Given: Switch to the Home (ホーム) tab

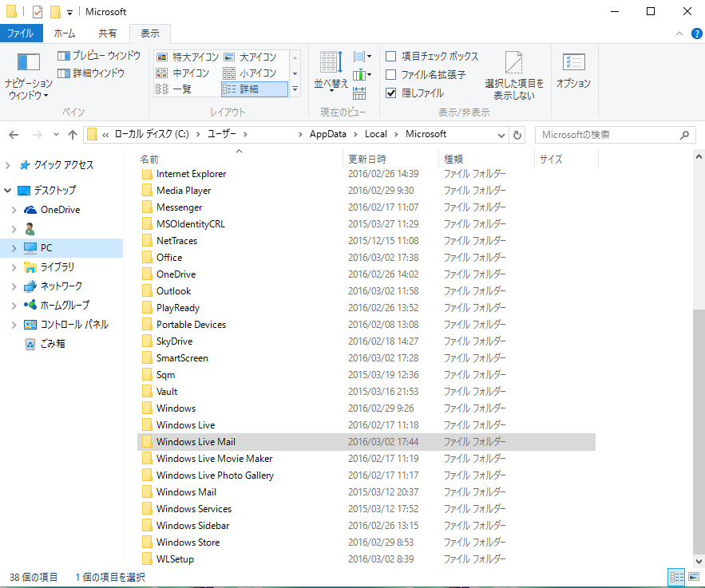Looking at the screenshot, I should tap(65, 34).
